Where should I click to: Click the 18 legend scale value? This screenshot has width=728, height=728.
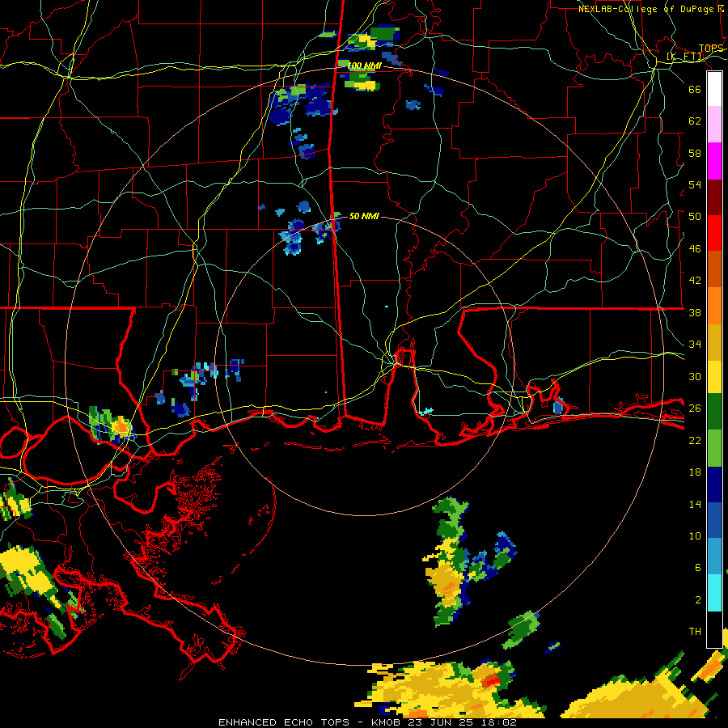point(695,472)
